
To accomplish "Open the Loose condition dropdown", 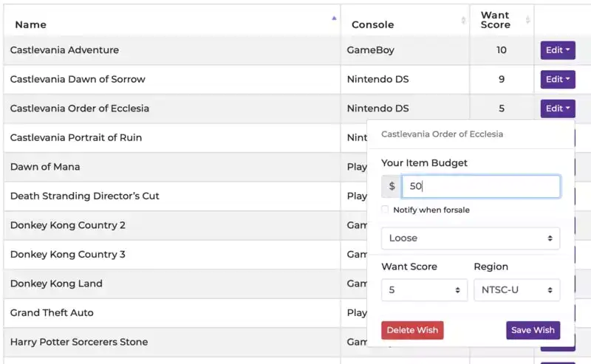I will point(471,238).
